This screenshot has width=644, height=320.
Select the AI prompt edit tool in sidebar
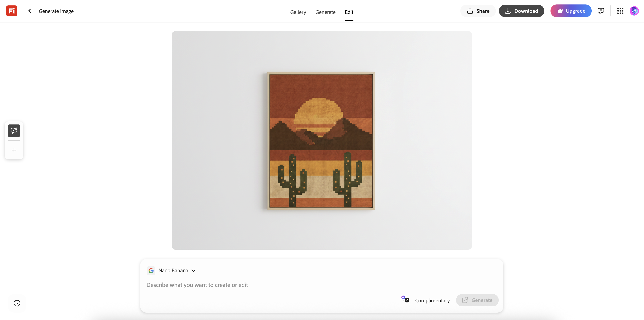point(14,131)
